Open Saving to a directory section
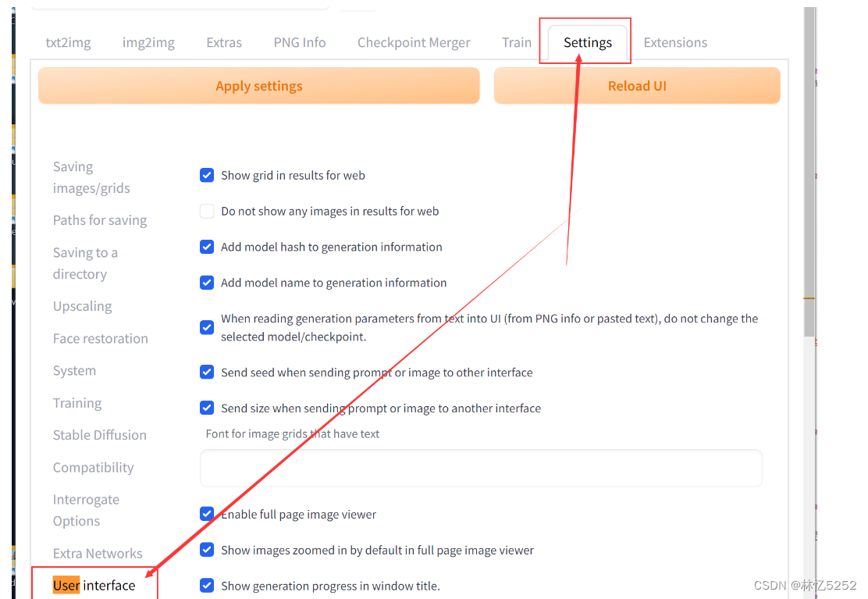The width and height of the screenshot is (868, 599). point(85,263)
